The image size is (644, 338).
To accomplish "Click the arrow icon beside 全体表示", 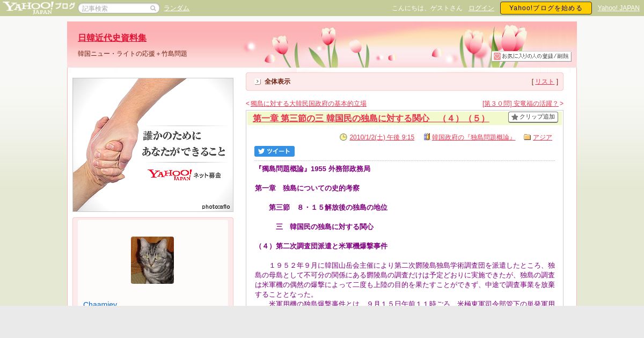I will point(258,82).
